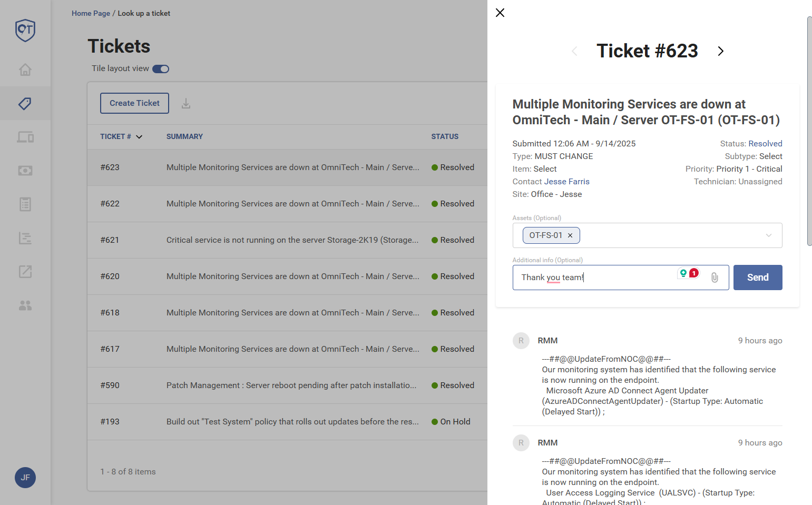The width and height of the screenshot is (812, 505).
Task: Go to previous ticket with left chevron
Action: (574, 51)
